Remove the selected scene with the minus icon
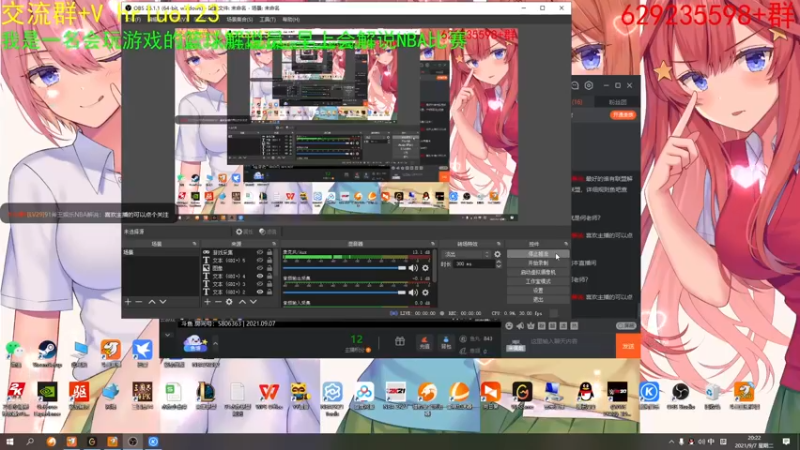The width and height of the screenshot is (800, 450). tap(139, 302)
